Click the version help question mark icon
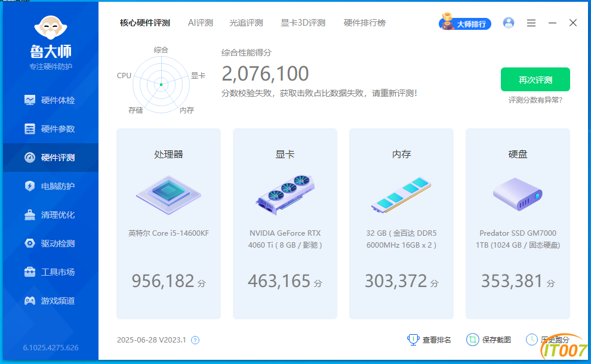591x364 pixels. tap(195, 340)
